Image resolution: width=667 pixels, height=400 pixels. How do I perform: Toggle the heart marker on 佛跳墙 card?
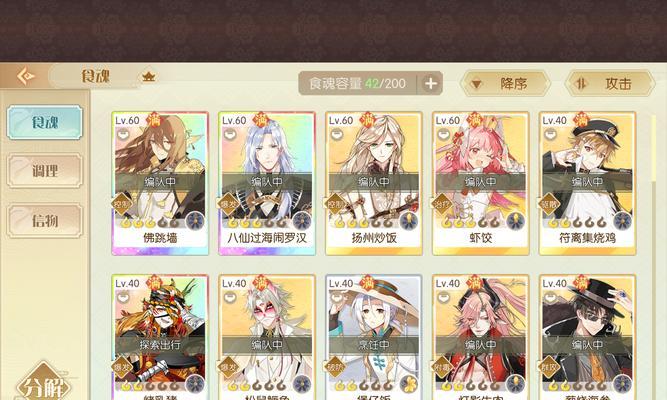click(123, 135)
